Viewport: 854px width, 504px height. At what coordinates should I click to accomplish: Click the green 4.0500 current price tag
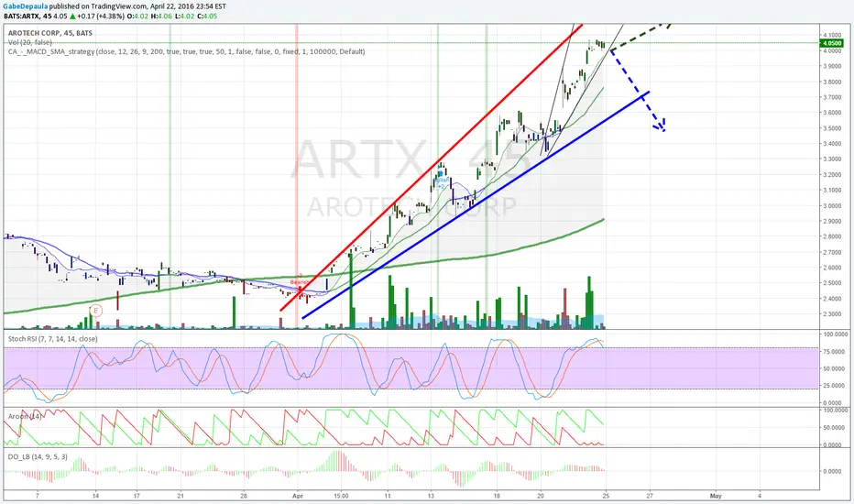832,43
